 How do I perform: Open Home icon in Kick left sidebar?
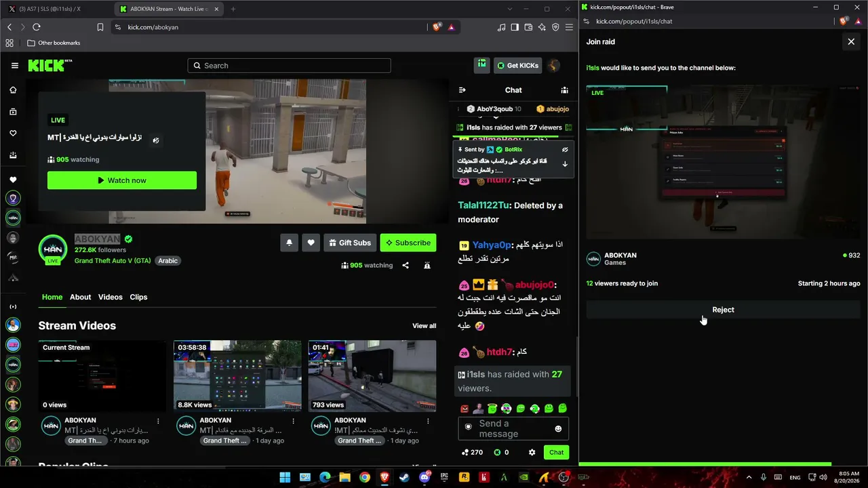pyautogui.click(x=13, y=90)
